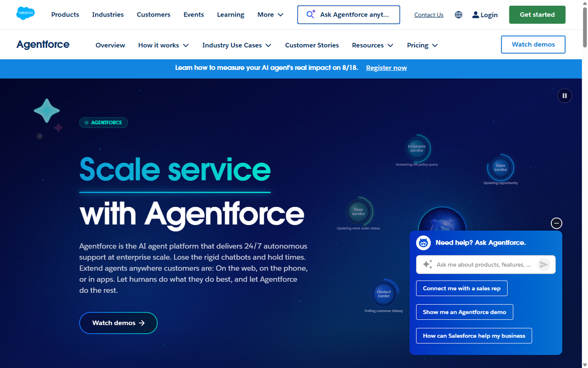
Task: Pause the hero animation
Action: (x=565, y=96)
